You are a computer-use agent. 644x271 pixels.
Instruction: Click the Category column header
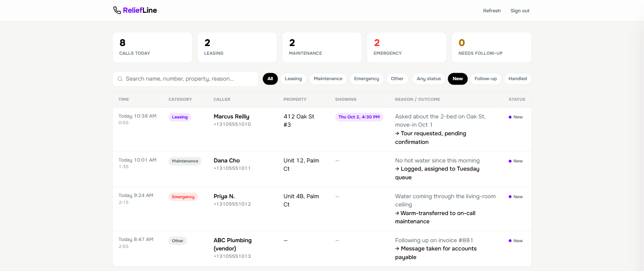[x=180, y=100]
